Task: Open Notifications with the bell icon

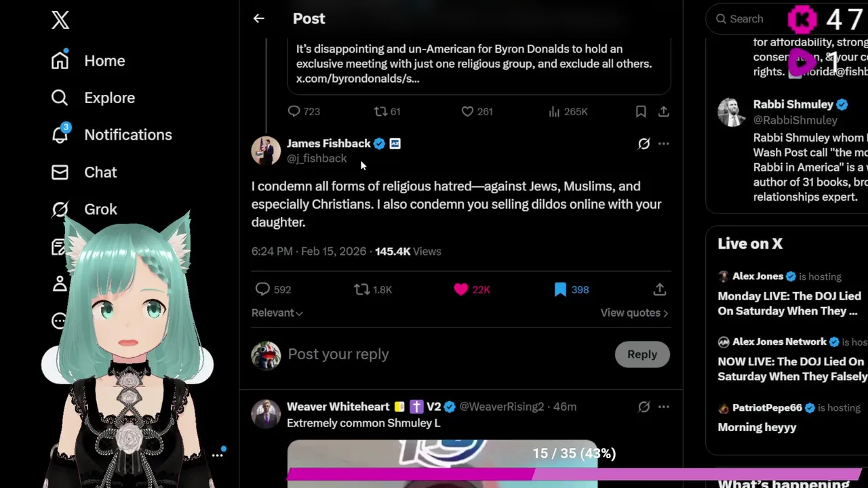Action: [60, 134]
